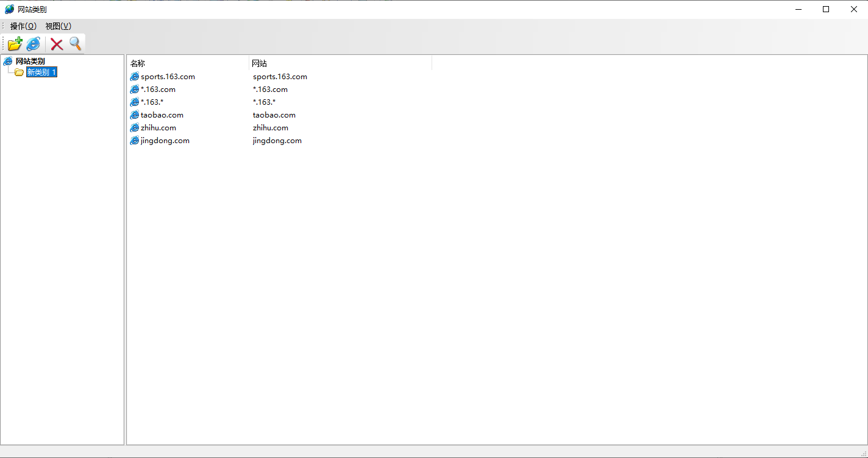This screenshot has width=868, height=458.
Task: Select the taobao.com entry in the name column
Action: (x=162, y=115)
